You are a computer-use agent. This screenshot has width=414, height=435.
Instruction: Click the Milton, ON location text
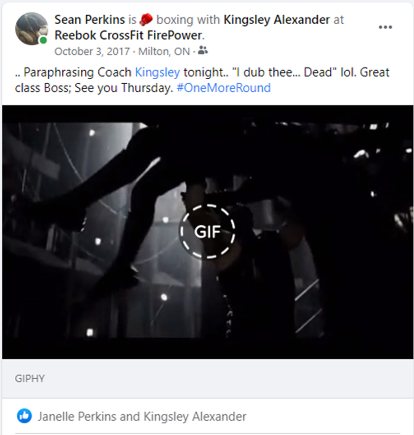164,51
